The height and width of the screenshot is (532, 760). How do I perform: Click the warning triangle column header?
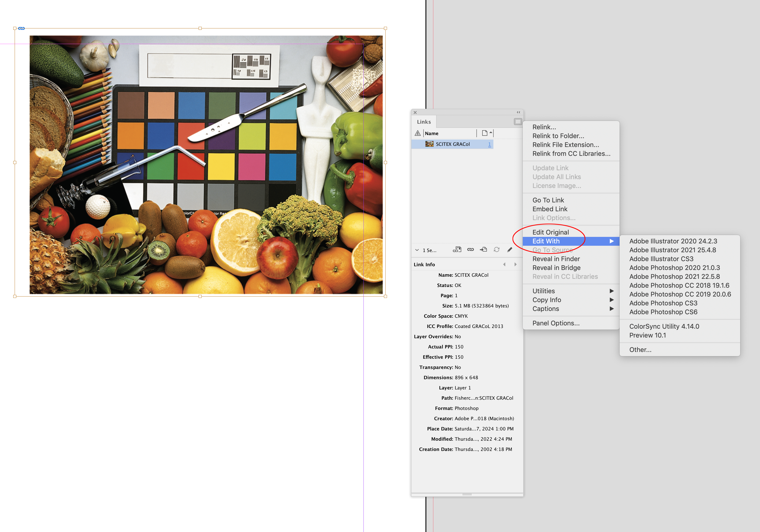[418, 133]
